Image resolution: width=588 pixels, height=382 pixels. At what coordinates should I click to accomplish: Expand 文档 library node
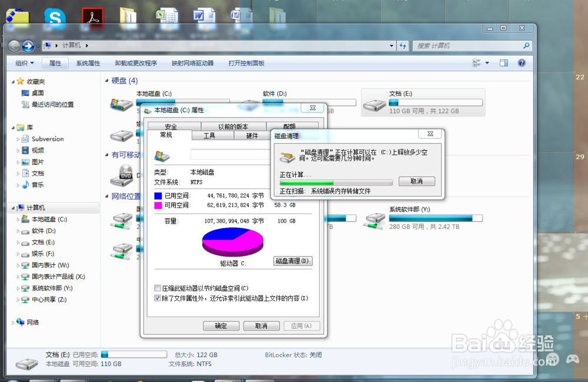click(18, 174)
